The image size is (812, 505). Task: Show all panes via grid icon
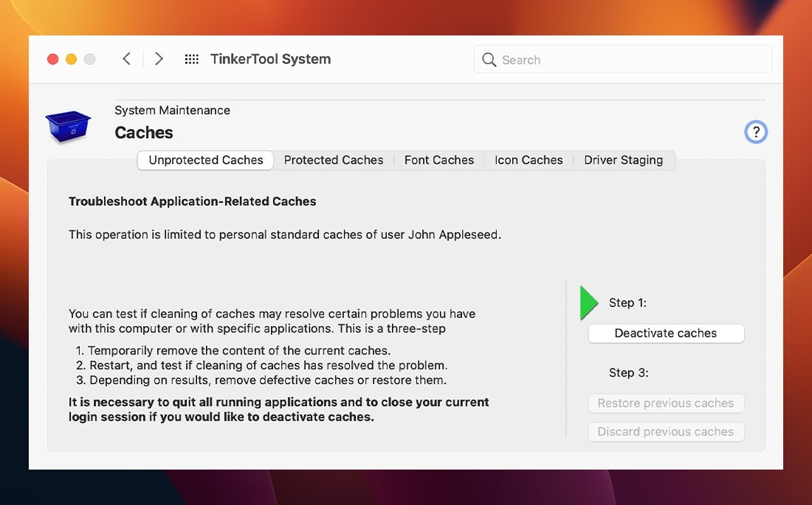point(192,59)
